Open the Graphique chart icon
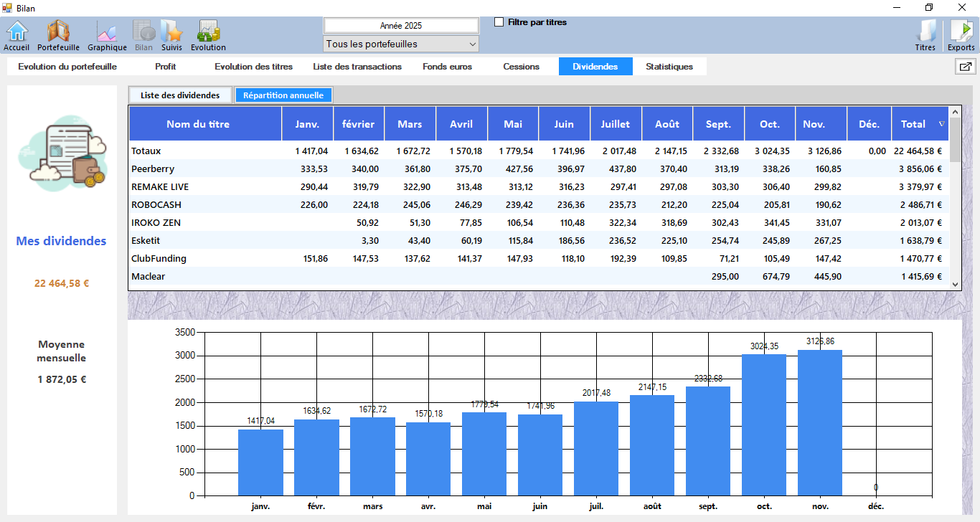The image size is (980, 522). pos(107,34)
